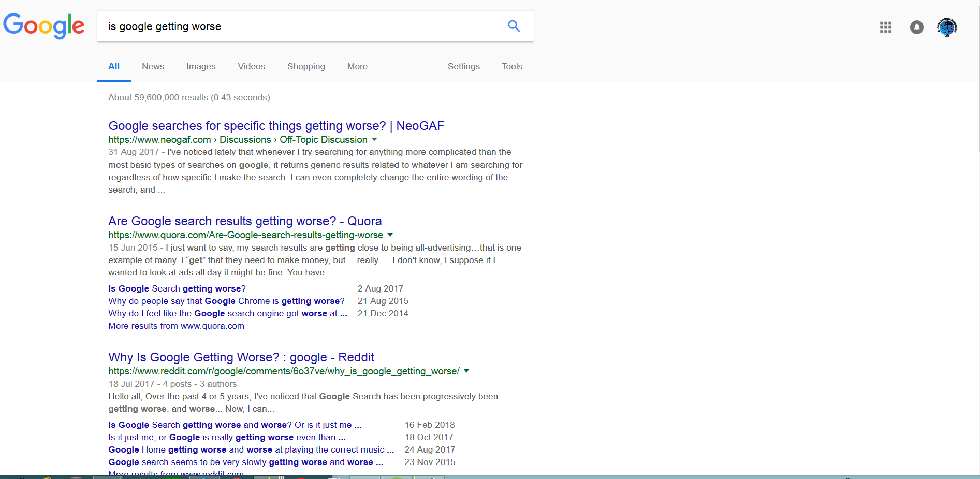The image size is (980, 479).
Task: Open 'search engine got worse' Quora sublink
Action: tap(228, 313)
